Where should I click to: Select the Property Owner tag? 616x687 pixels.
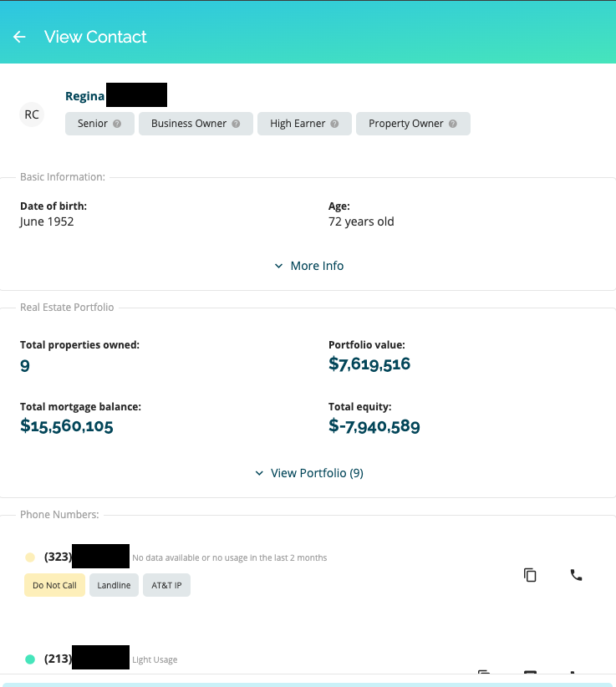point(413,124)
